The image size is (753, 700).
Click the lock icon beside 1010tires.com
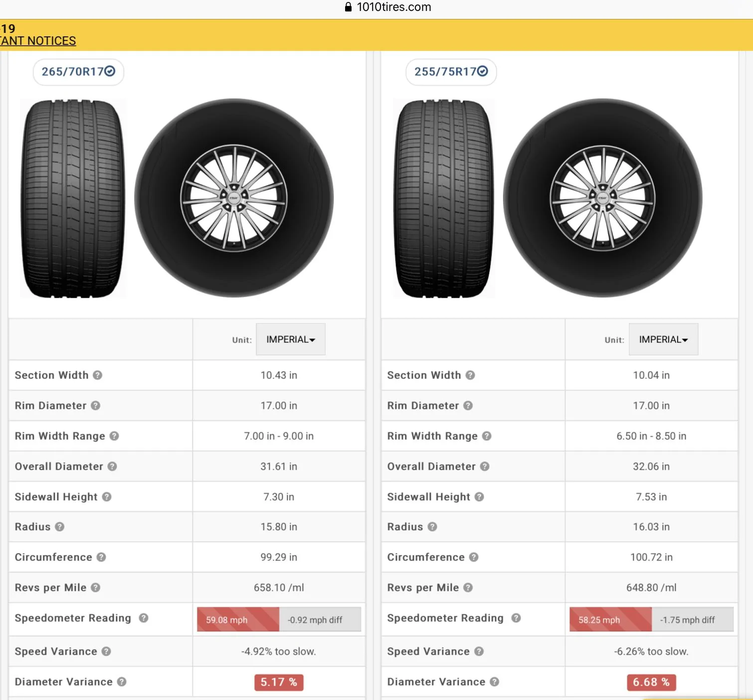click(349, 7)
